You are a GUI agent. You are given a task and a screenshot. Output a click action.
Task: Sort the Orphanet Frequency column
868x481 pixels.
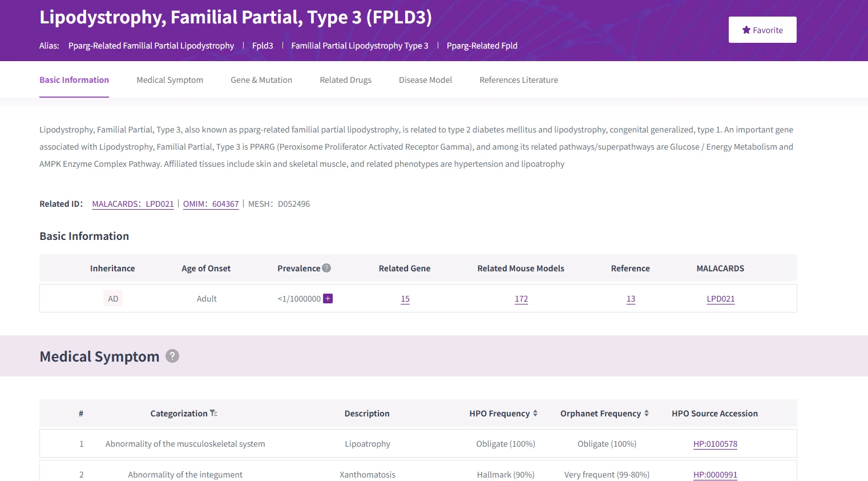[645, 412]
